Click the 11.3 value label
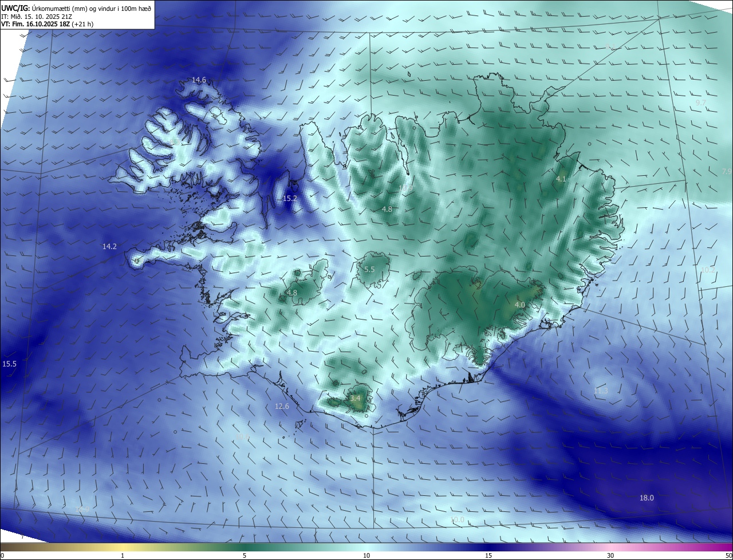 [x=601, y=391]
